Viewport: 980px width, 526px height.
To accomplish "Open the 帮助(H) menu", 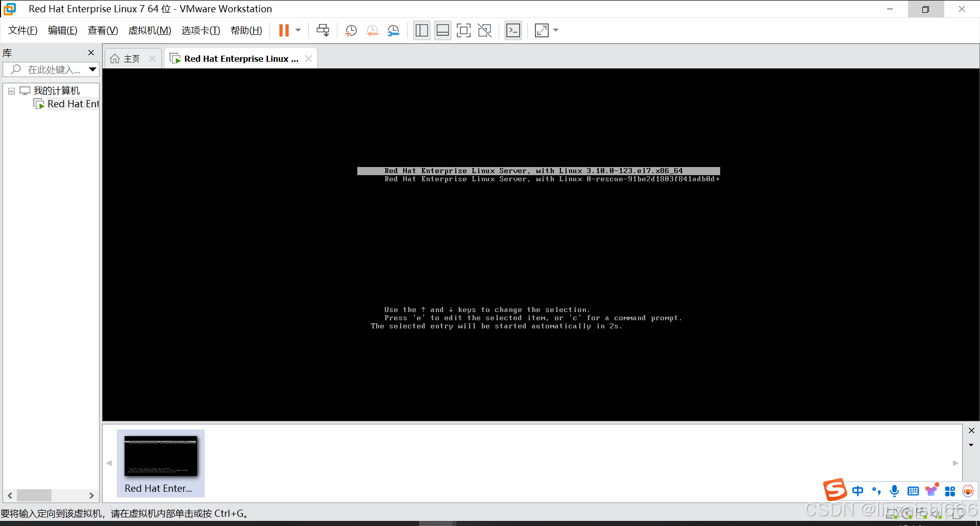I will [246, 31].
